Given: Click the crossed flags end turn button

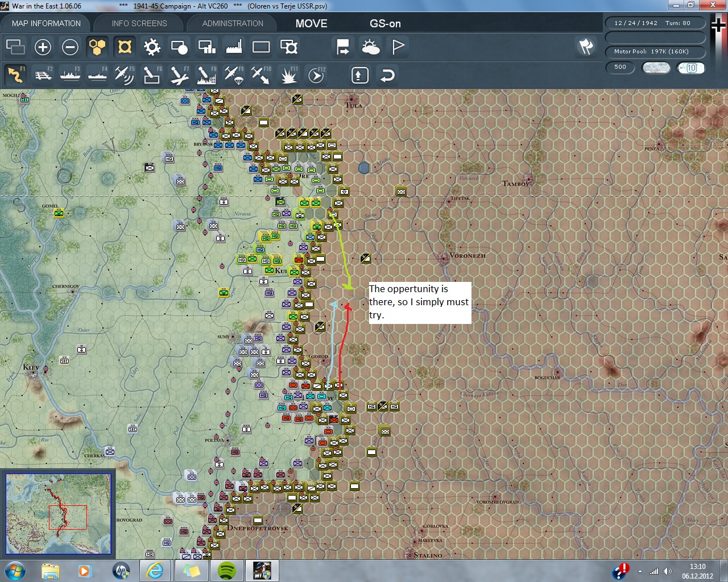Looking at the screenshot, I should (586, 47).
